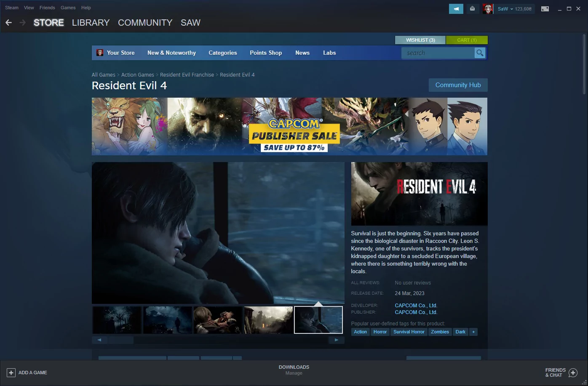The height and width of the screenshot is (386, 588).
Task: Open the notifications inbox icon
Action: pos(472,9)
